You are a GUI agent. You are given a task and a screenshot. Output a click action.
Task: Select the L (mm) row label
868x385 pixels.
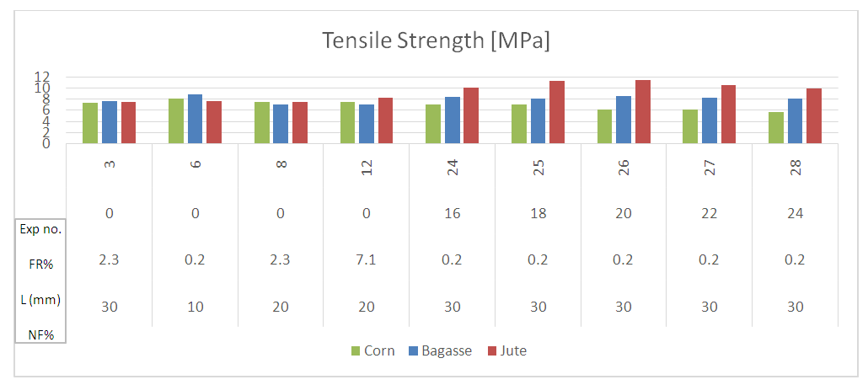tap(40, 299)
